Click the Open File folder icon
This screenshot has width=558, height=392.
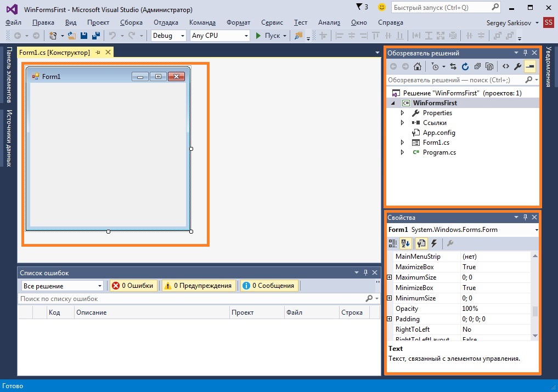(72, 36)
